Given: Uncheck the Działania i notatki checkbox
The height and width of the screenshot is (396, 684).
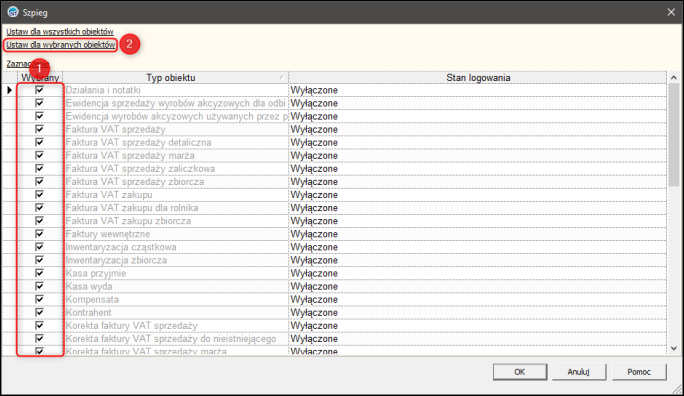Looking at the screenshot, I should click(x=39, y=90).
